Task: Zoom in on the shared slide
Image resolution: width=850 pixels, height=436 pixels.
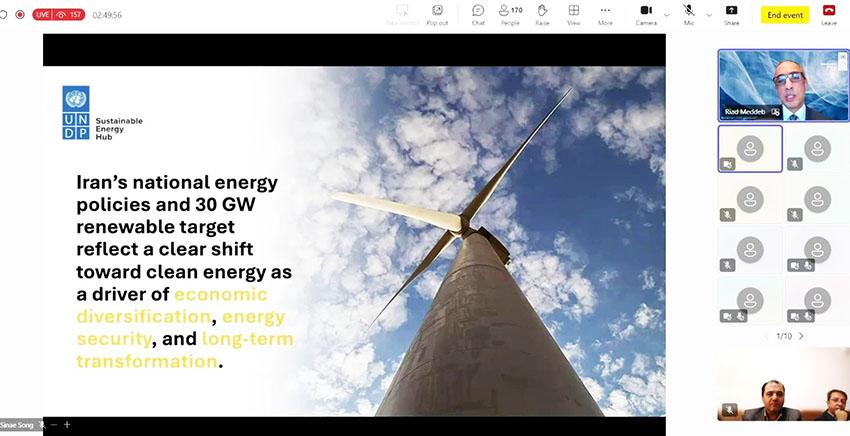Action: tap(67, 425)
